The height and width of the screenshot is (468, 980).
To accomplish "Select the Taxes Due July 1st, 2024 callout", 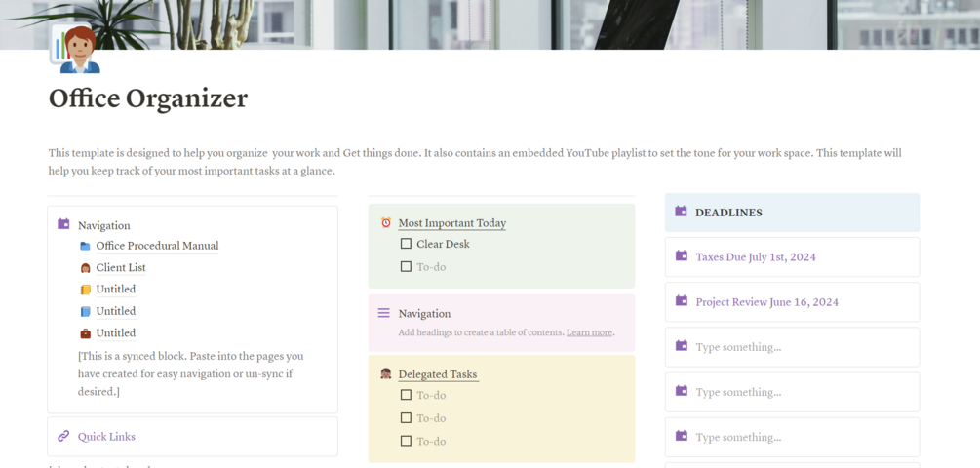I will click(x=756, y=257).
